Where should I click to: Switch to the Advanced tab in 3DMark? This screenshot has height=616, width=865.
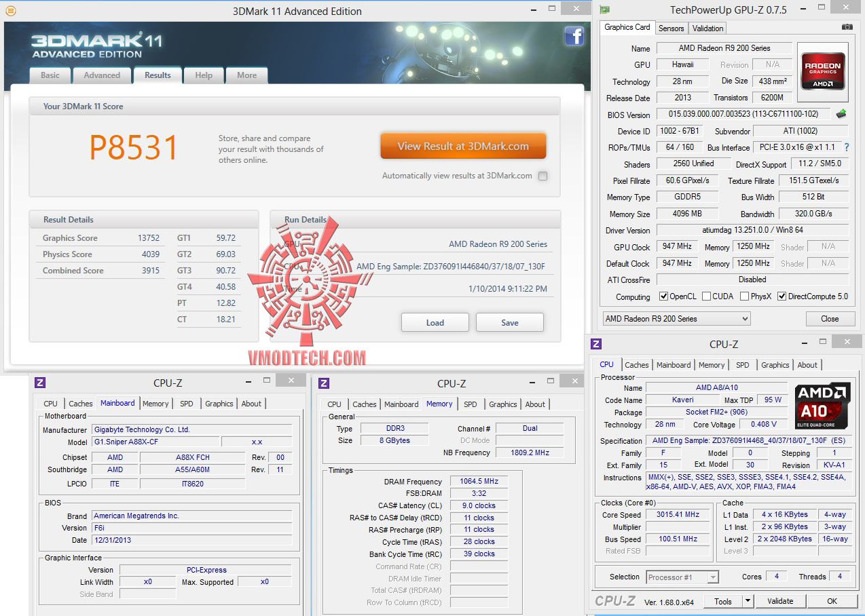click(x=102, y=75)
